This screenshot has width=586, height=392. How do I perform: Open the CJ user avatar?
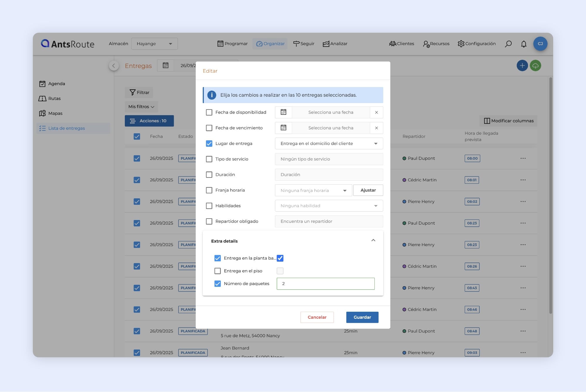(540, 44)
